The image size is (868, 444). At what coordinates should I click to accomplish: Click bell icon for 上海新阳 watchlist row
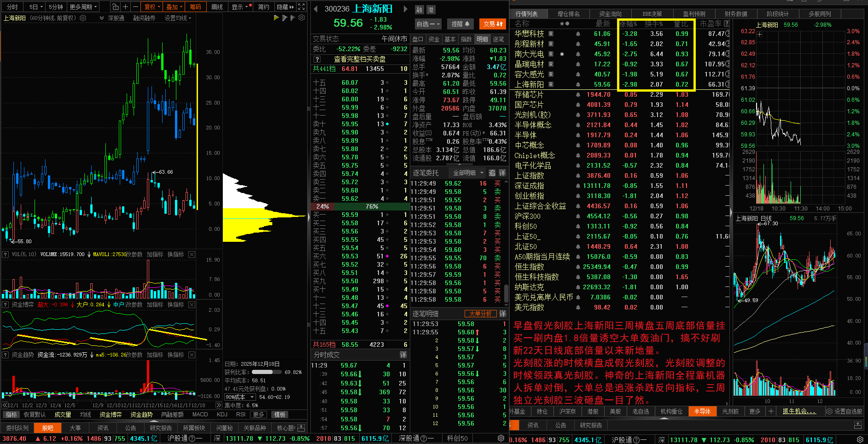(578, 84)
